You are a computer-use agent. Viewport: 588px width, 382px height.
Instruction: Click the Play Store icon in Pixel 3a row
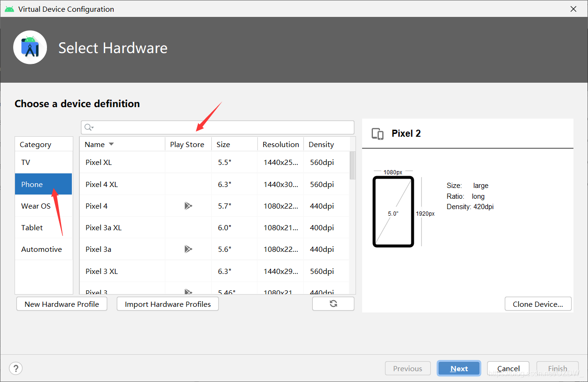click(188, 249)
